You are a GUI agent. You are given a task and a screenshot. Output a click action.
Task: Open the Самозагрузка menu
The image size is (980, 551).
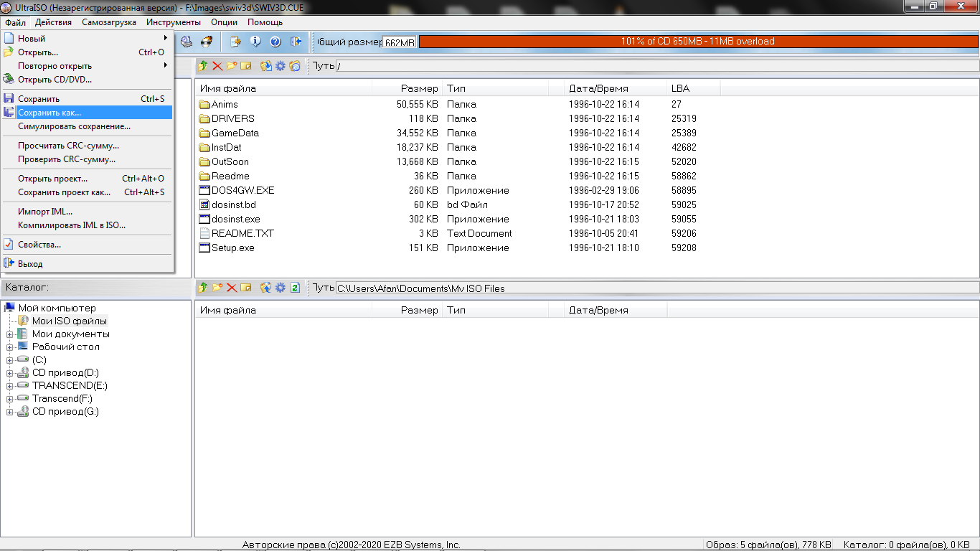(x=109, y=22)
